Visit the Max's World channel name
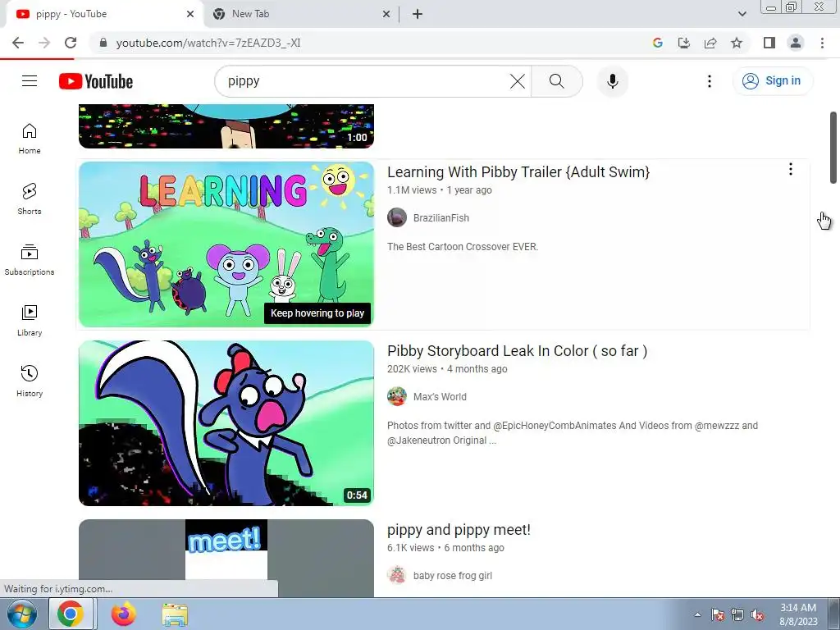This screenshot has height=630, width=840. click(440, 397)
